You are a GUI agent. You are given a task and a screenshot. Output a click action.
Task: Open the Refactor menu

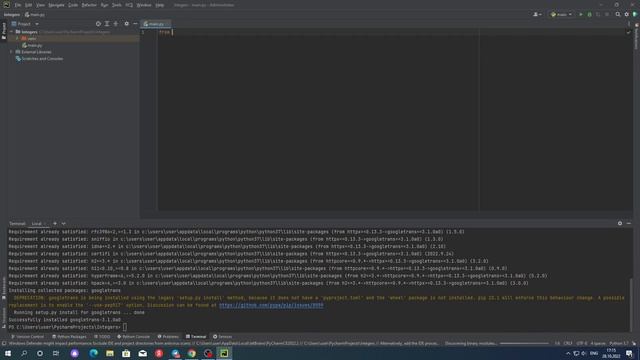(89, 5)
